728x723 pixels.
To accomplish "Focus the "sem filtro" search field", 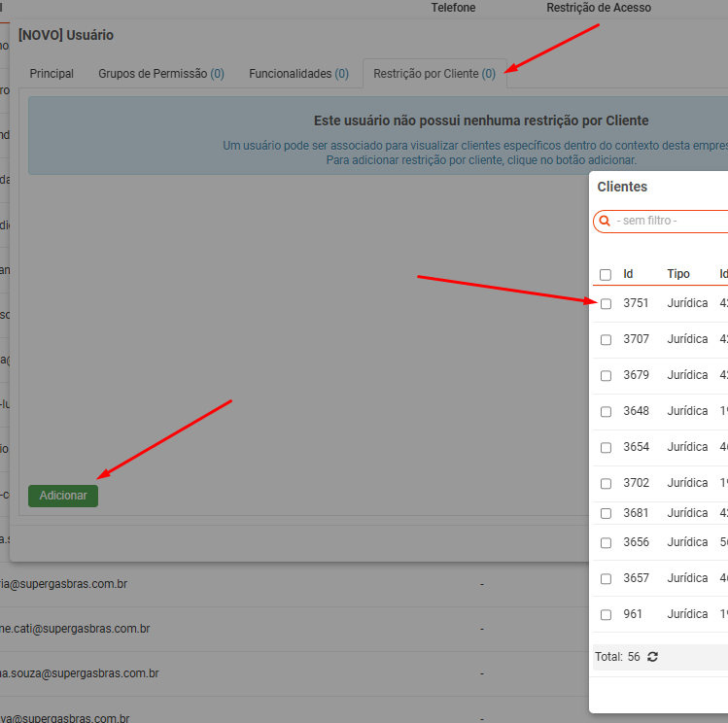I will point(669,222).
